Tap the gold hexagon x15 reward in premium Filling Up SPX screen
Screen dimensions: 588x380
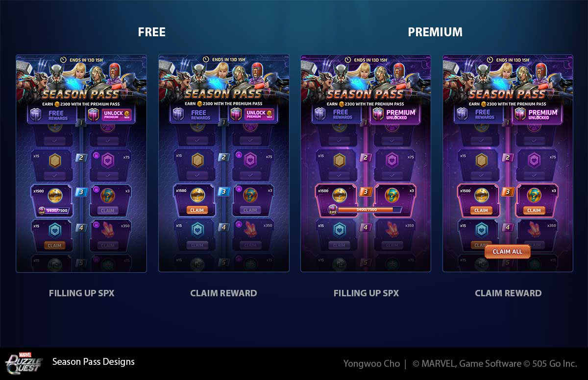(x=339, y=160)
